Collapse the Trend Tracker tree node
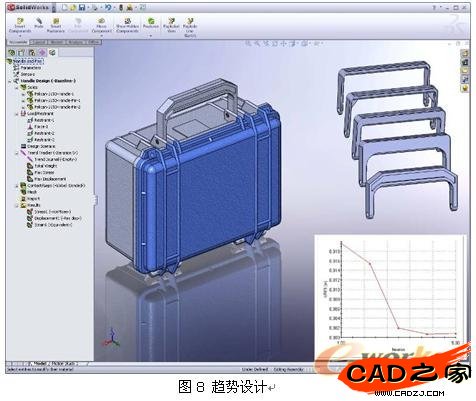Screen dimensions: 476x401 [x=17, y=153]
